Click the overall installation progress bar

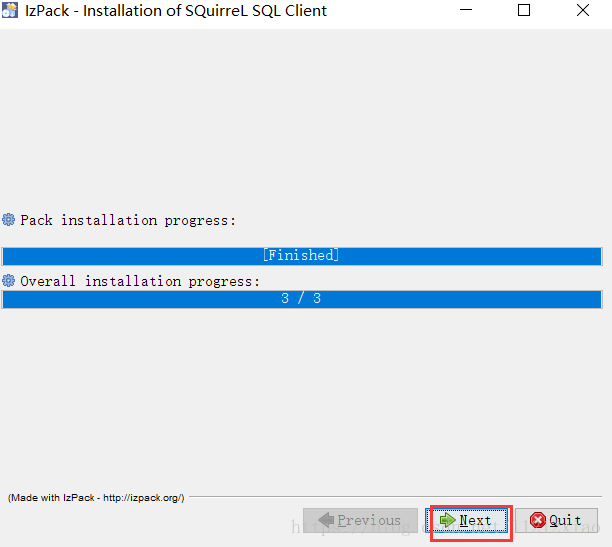(x=302, y=299)
